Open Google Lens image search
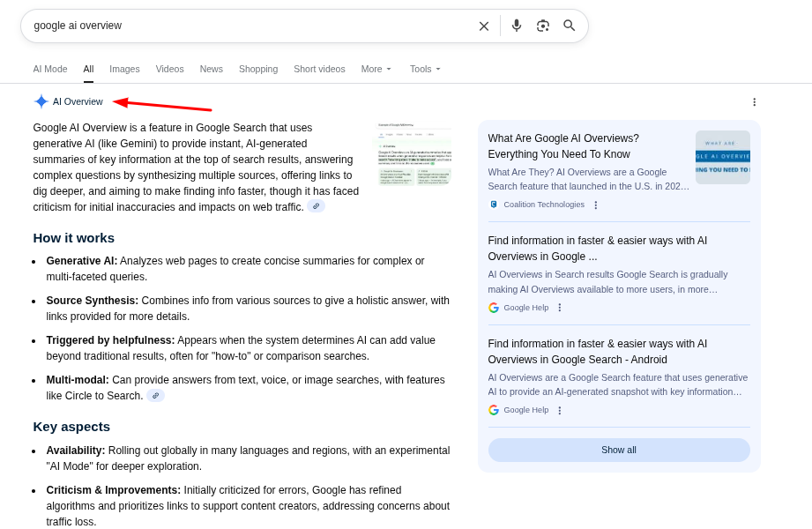Image resolution: width=812 pixels, height=529 pixels. [x=543, y=26]
